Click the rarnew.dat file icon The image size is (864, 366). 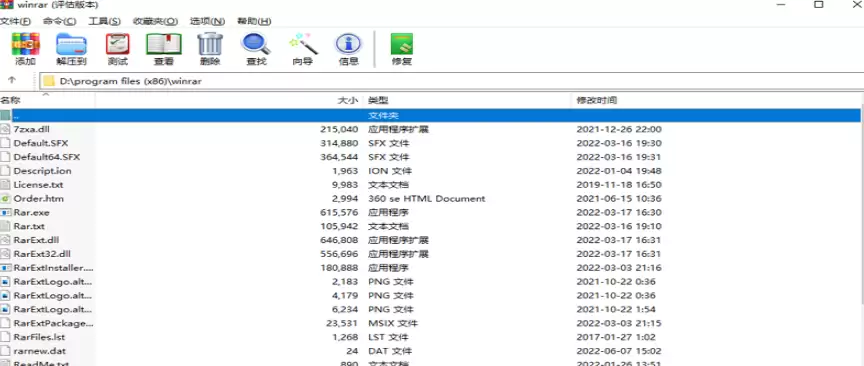click(x=6, y=351)
